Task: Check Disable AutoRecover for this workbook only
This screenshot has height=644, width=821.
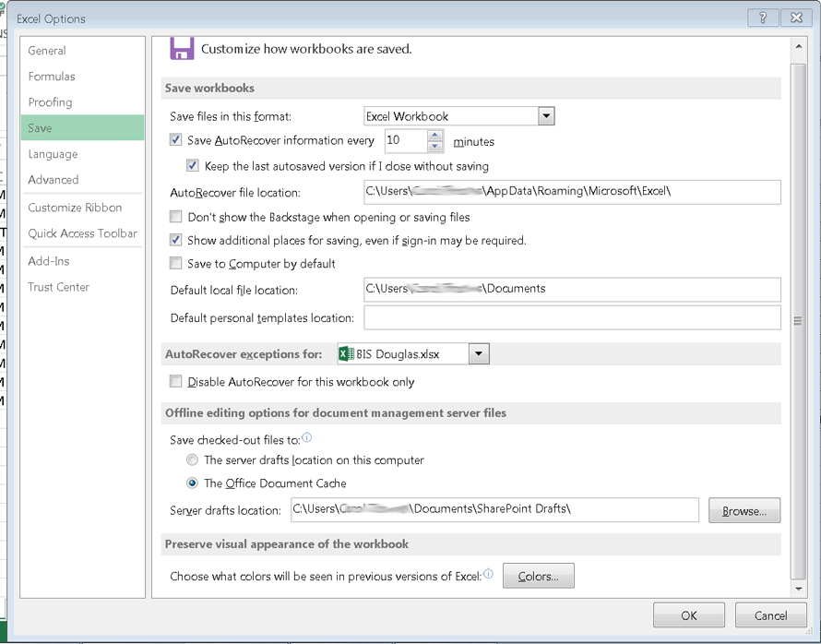Action: click(176, 382)
